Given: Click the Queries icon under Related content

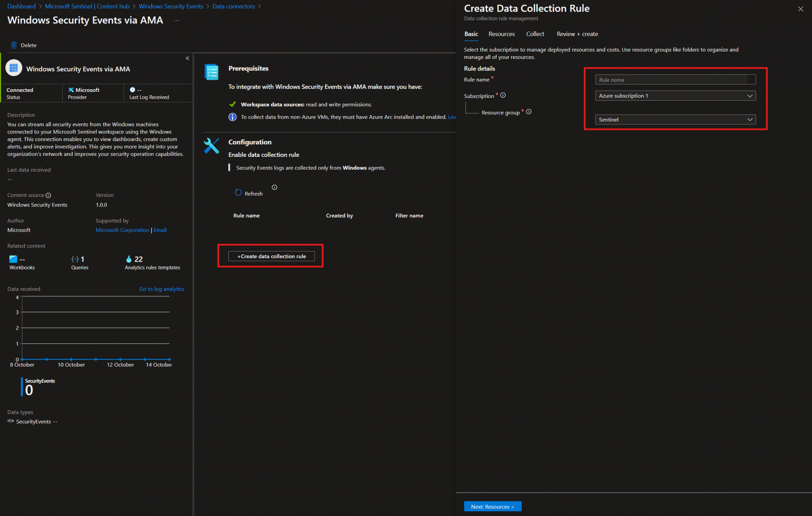Looking at the screenshot, I should coord(75,259).
